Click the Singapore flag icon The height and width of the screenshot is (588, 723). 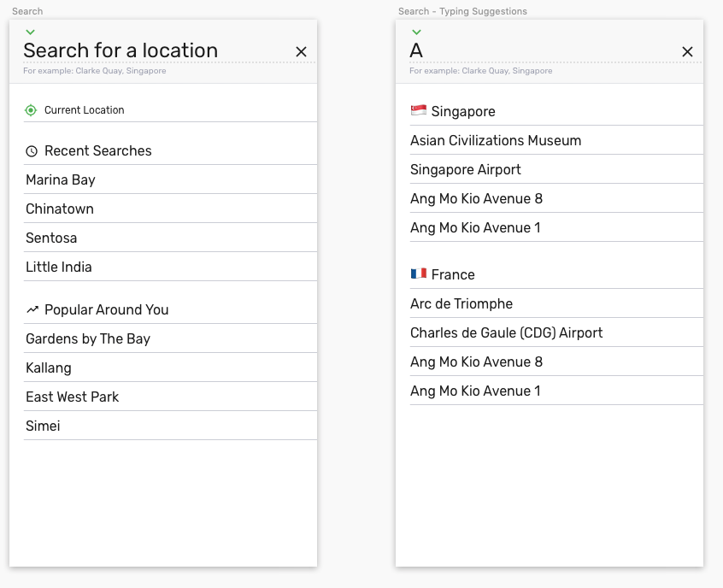pos(419,111)
